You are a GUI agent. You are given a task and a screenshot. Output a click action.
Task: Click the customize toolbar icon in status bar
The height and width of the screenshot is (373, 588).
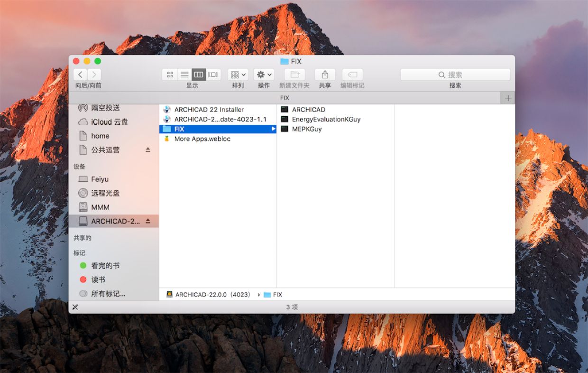pos(75,307)
